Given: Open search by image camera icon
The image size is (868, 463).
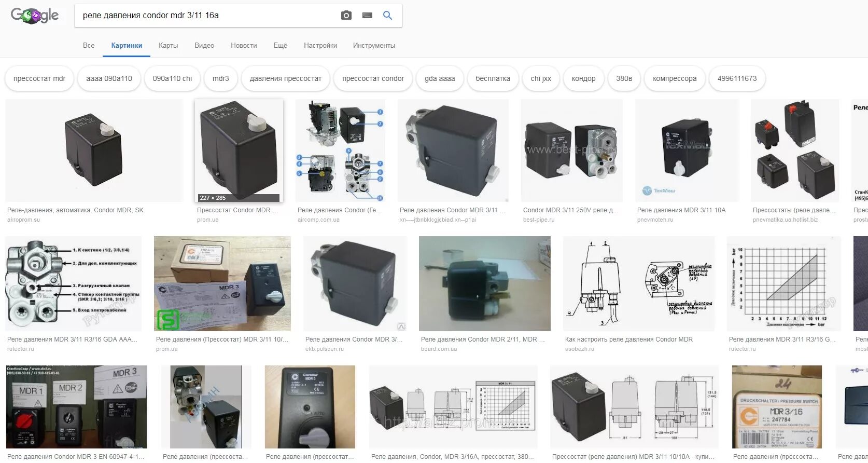Looking at the screenshot, I should pyautogui.click(x=346, y=16).
